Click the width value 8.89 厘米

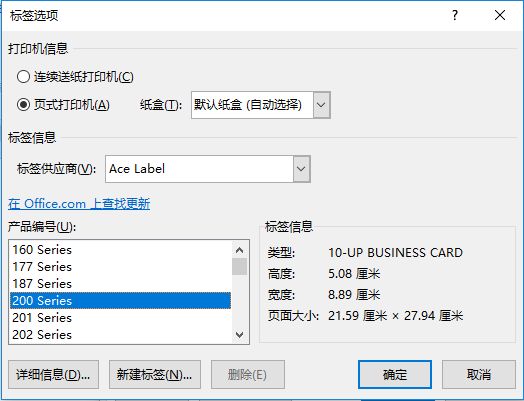pyautogui.click(x=354, y=295)
